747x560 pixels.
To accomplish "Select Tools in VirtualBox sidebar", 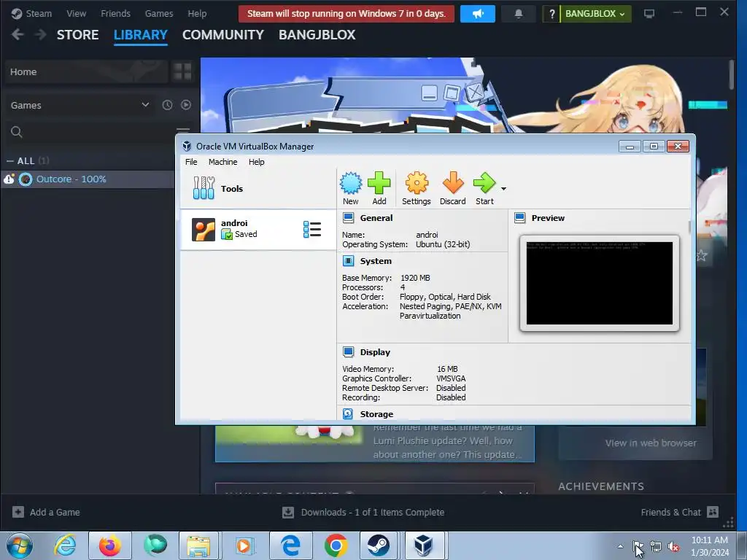I will pos(258,189).
